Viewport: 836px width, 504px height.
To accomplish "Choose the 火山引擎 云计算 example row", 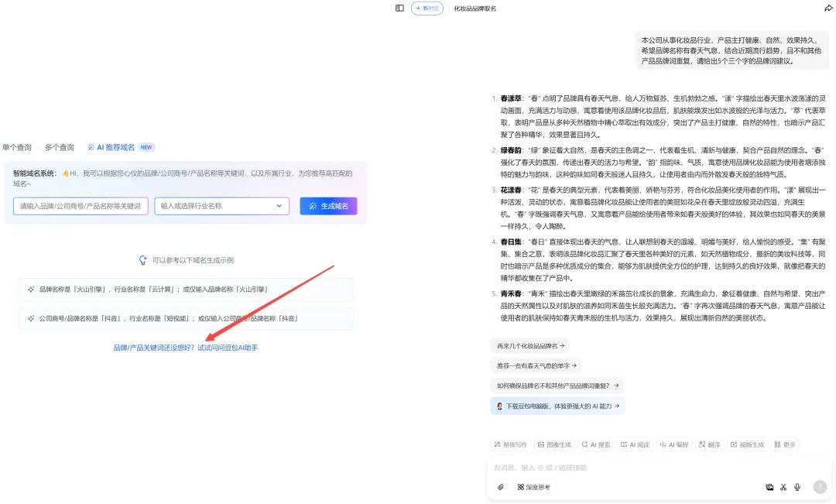I will coord(185,289).
